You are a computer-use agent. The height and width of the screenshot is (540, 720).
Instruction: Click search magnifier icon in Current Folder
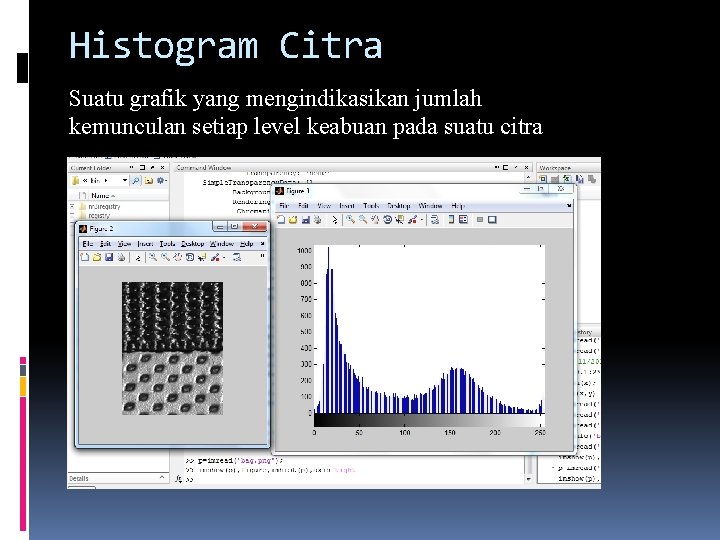point(135,180)
